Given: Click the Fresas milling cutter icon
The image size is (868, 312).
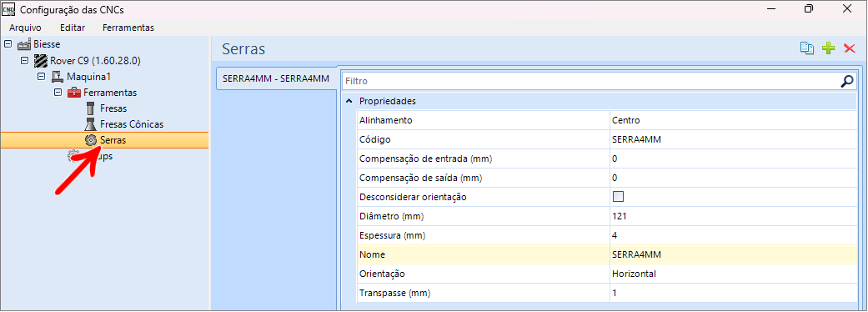Looking at the screenshot, I should click(x=91, y=108).
